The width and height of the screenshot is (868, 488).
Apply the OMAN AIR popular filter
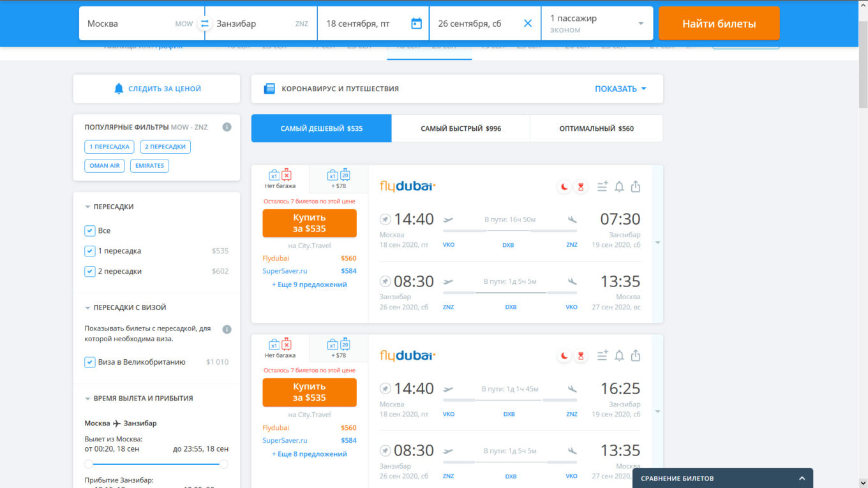click(105, 166)
